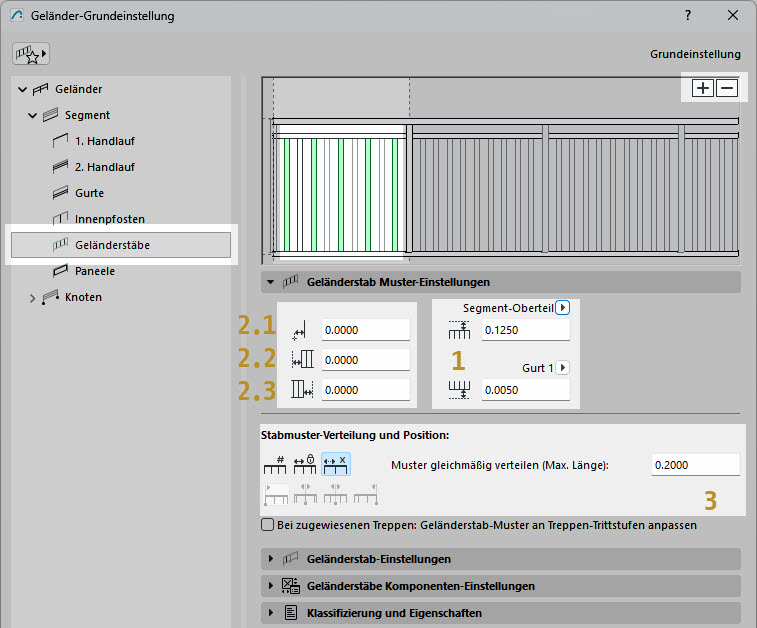
Task: Expand the Knoten tree node
Action: (x=33, y=297)
